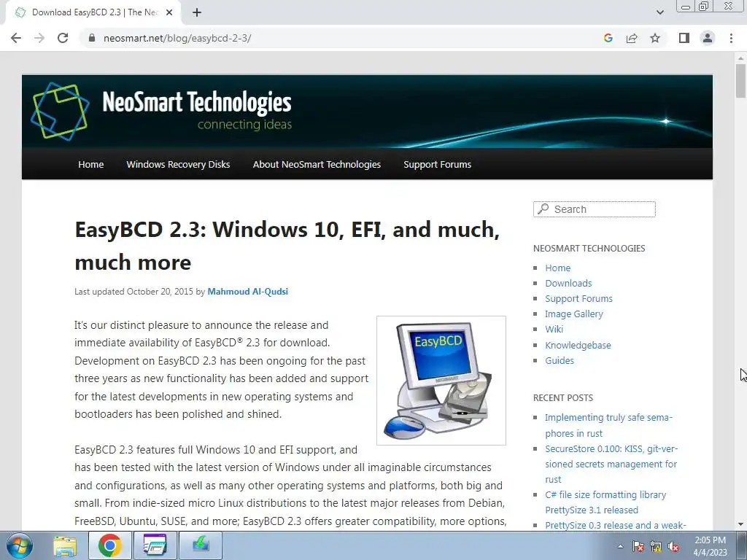
Task: Click the article title EasyBCD 2.3 heading
Action: 287,246
